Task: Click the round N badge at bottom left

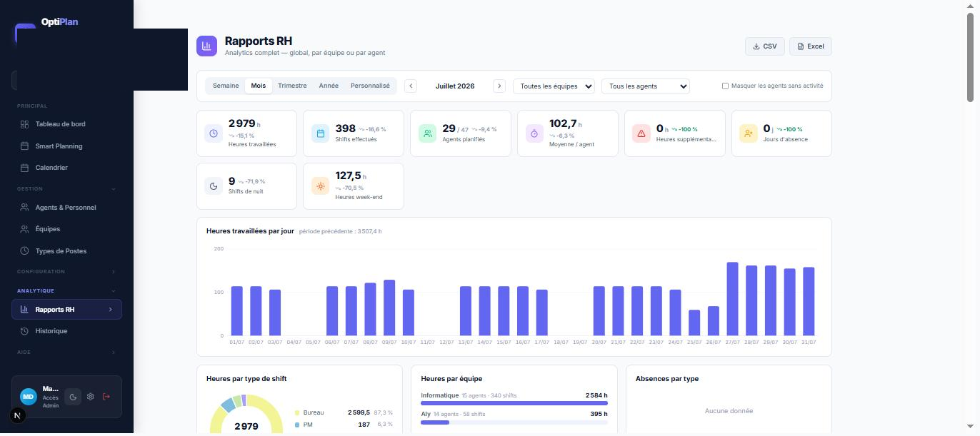Action: [x=18, y=415]
